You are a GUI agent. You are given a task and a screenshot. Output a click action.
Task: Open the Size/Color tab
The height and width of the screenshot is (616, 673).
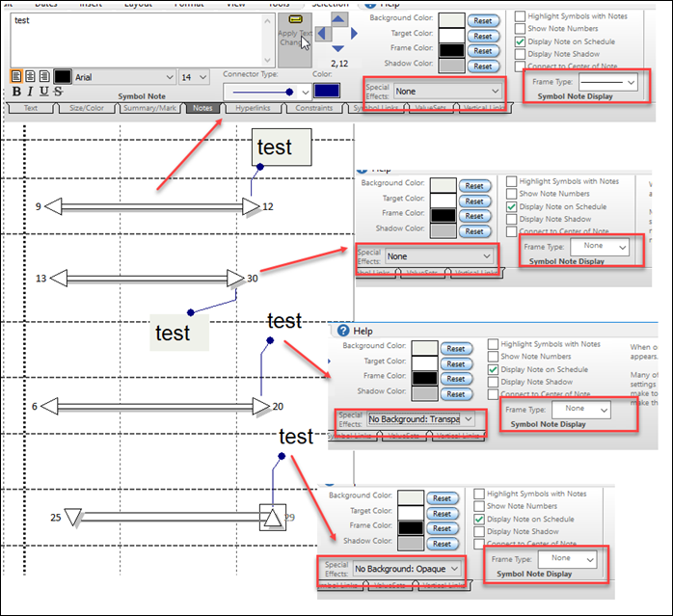pos(89,108)
